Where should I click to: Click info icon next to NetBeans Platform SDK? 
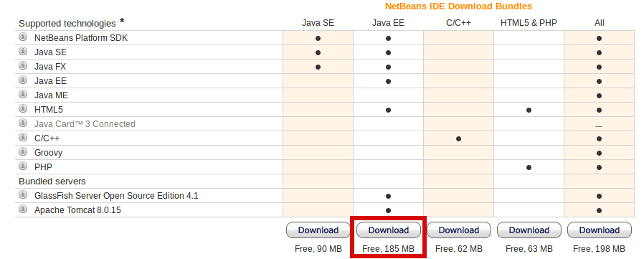pyautogui.click(x=23, y=37)
